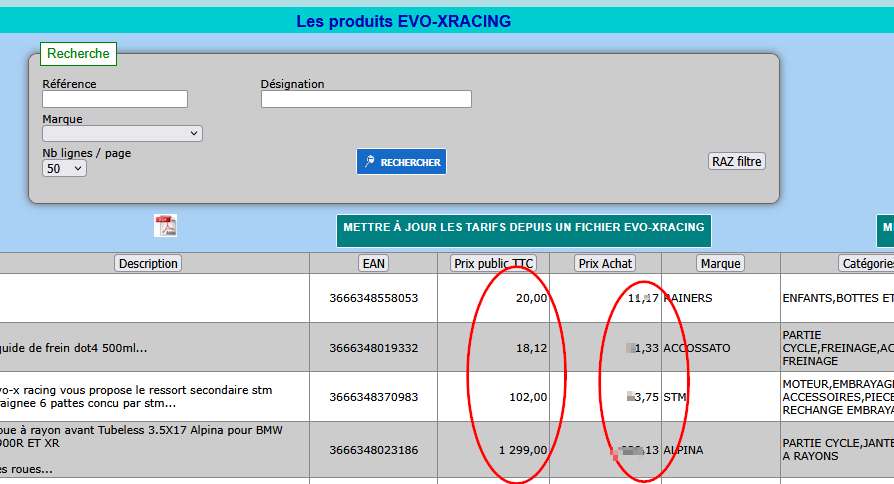This screenshot has width=894, height=484.
Task: Sort by the Marque column header
Action: pyautogui.click(x=720, y=263)
